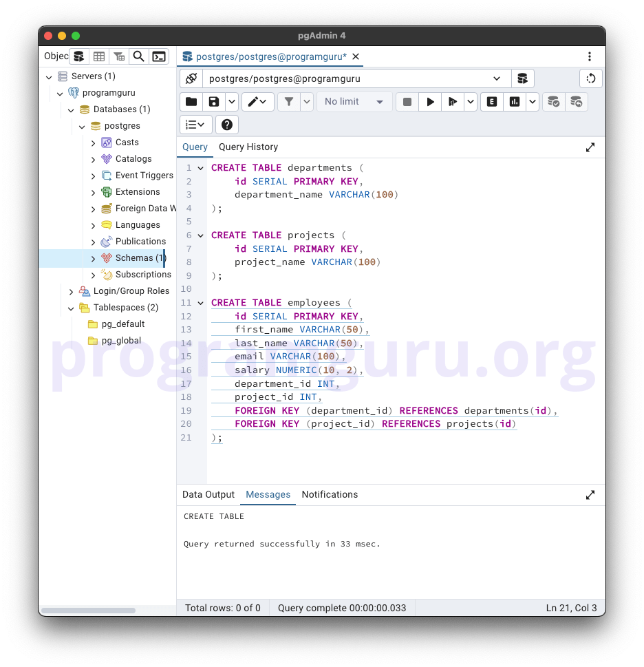Click the Open File folder icon
The width and height of the screenshot is (644, 667).
tap(191, 102)
